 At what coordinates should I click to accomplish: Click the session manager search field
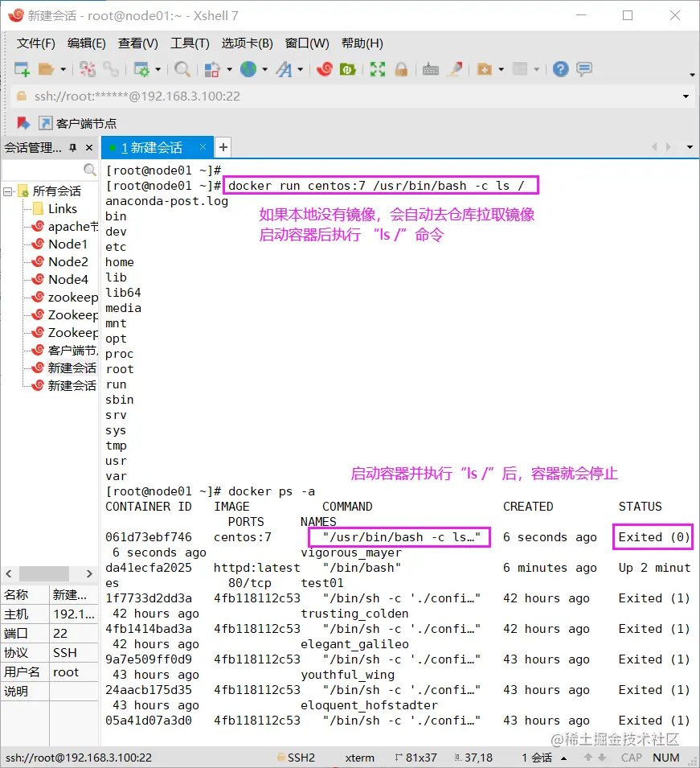[x=49, y=170]
